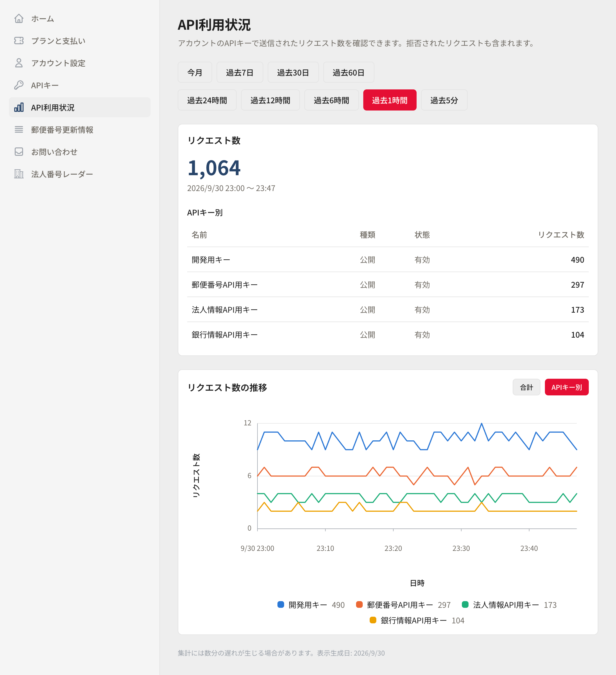Select the 過去60日 period button
This screenshot has width=616, height=675.
[348, 72]
